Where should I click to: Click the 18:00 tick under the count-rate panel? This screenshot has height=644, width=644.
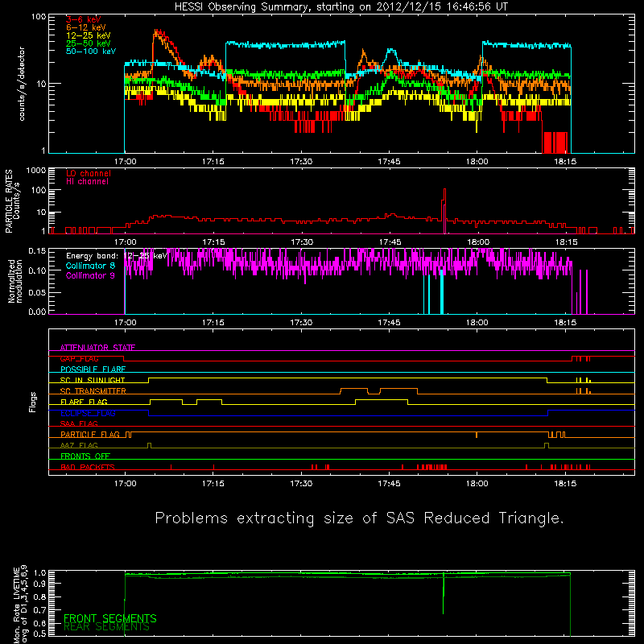coord(477,162)
